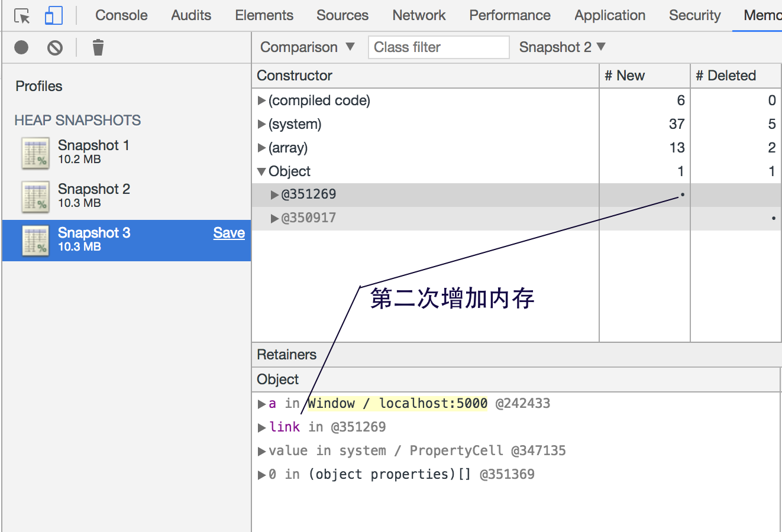
Task: Sort by the # New column header
Action: [645, 76]
